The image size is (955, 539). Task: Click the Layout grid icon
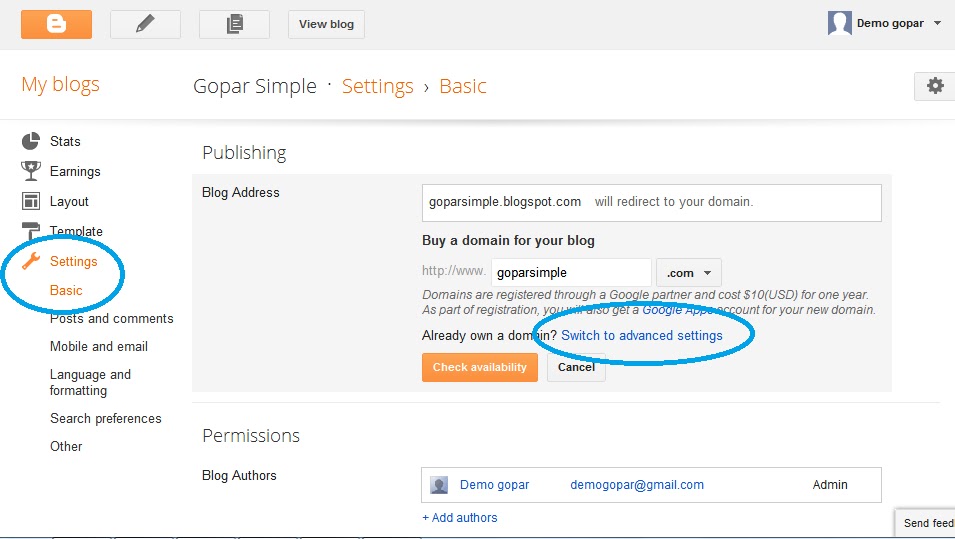30,201
